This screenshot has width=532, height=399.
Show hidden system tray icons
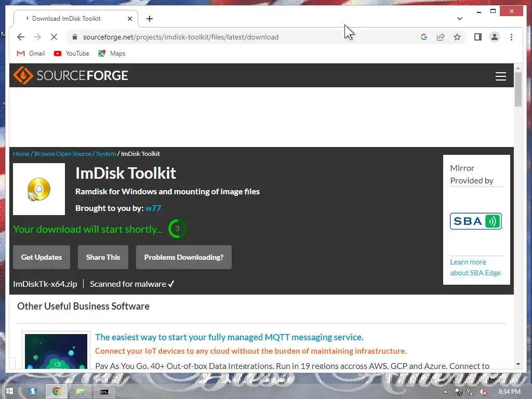click(x=445, y=392)
